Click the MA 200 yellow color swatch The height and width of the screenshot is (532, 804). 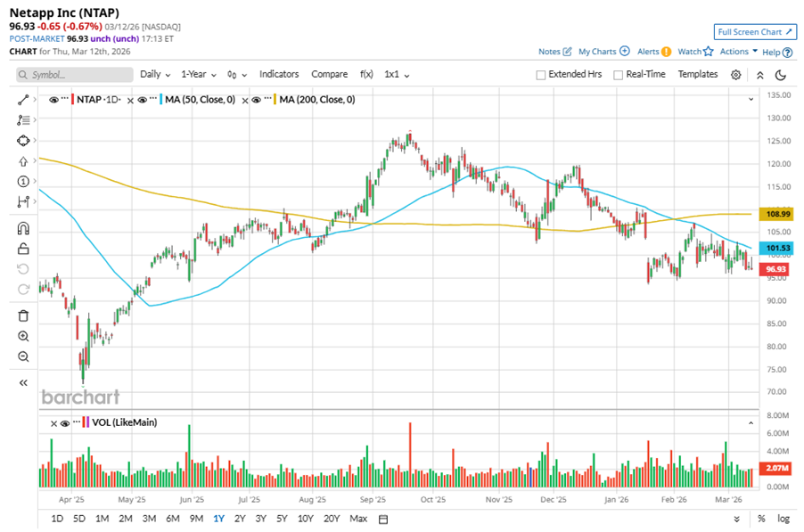click(275, 100)
